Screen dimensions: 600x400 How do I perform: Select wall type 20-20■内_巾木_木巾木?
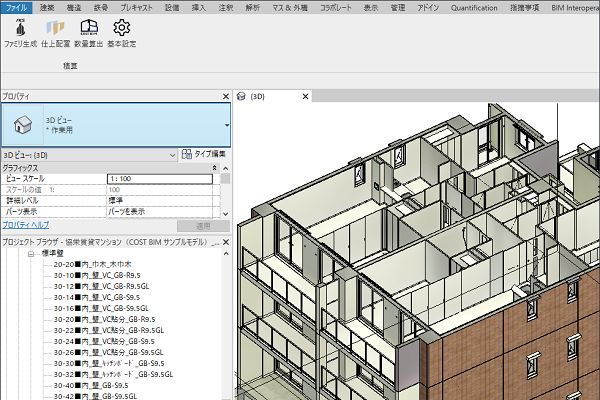click(92, 264)
